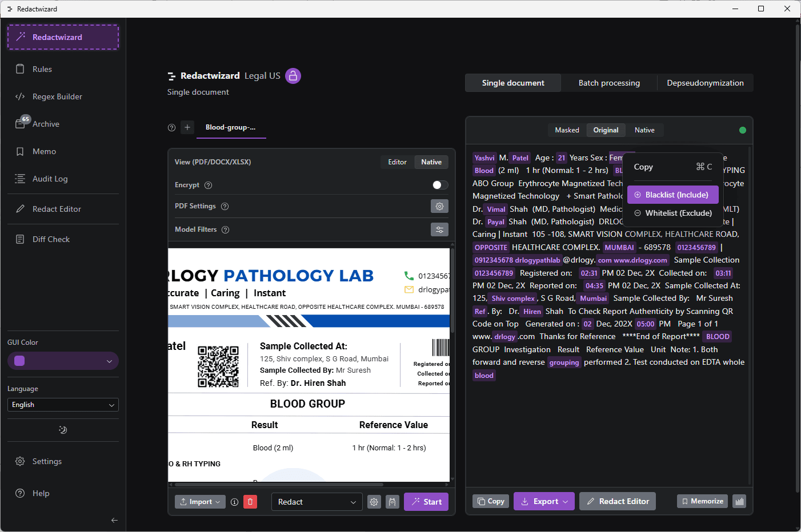Click the purple lock icon next to Legal US
The height and width of the screenshot is (532, 801).
tap(293, 76)
